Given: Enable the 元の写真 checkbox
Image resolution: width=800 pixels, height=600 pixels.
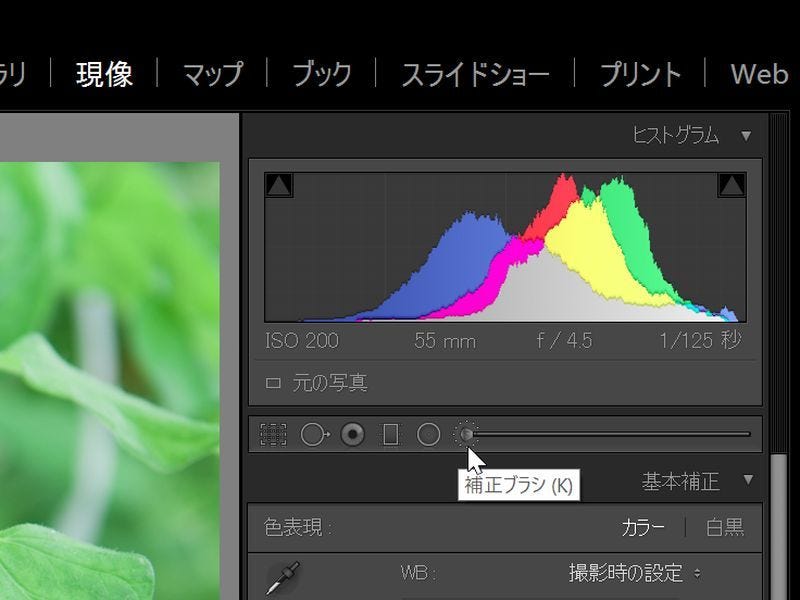Looking at the screenshot, I should coord(273,383).
